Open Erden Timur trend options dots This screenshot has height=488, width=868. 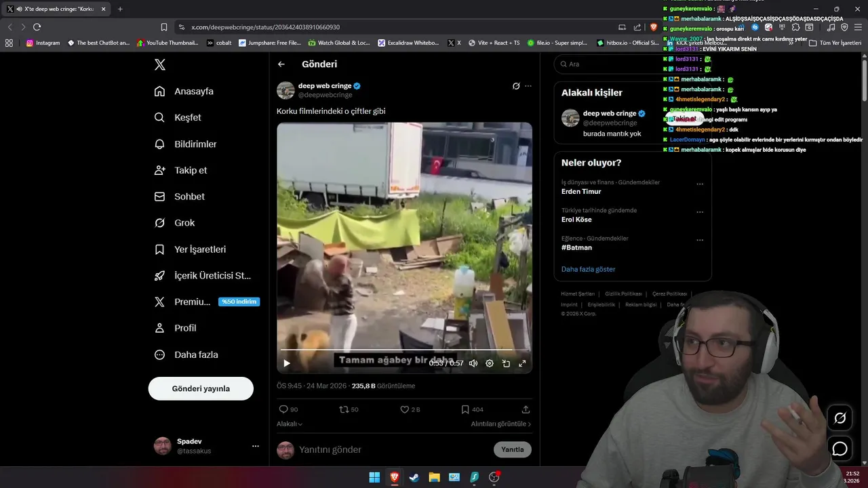(x=700, y=184)
